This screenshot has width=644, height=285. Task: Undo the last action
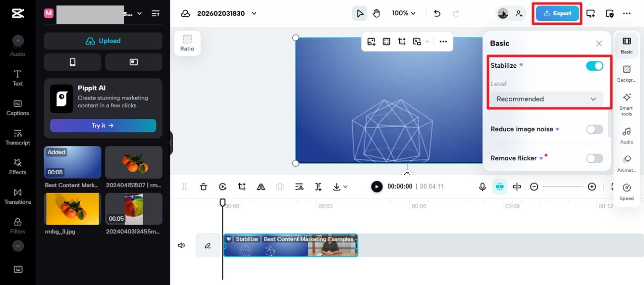pyautogui.click(x=437, y=13)
